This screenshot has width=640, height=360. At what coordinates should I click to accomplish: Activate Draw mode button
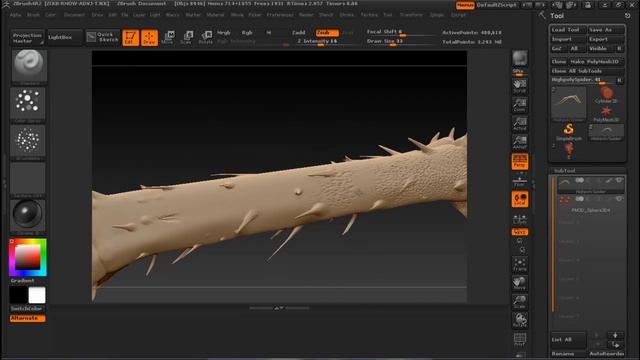(149, 38)
